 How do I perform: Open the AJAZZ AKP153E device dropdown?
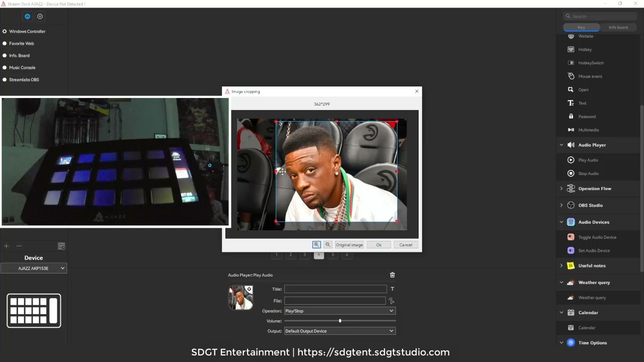[x=34, y=268]
